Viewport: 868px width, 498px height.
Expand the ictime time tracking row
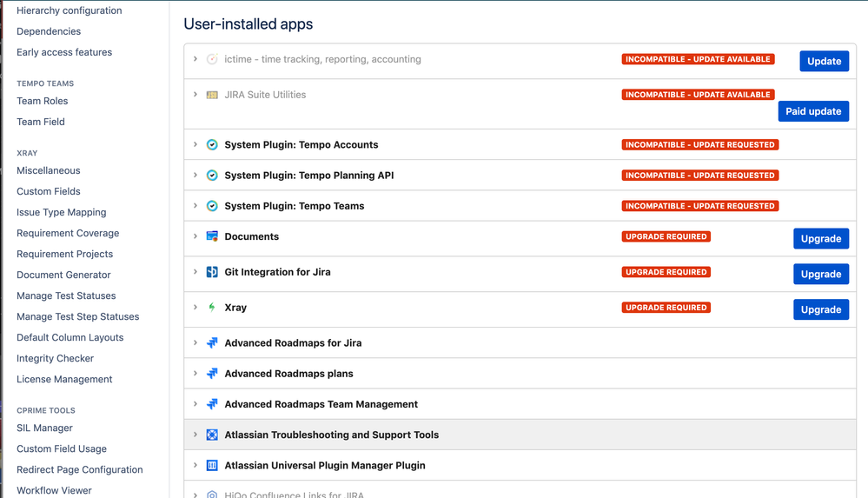(x=195, y=59)
